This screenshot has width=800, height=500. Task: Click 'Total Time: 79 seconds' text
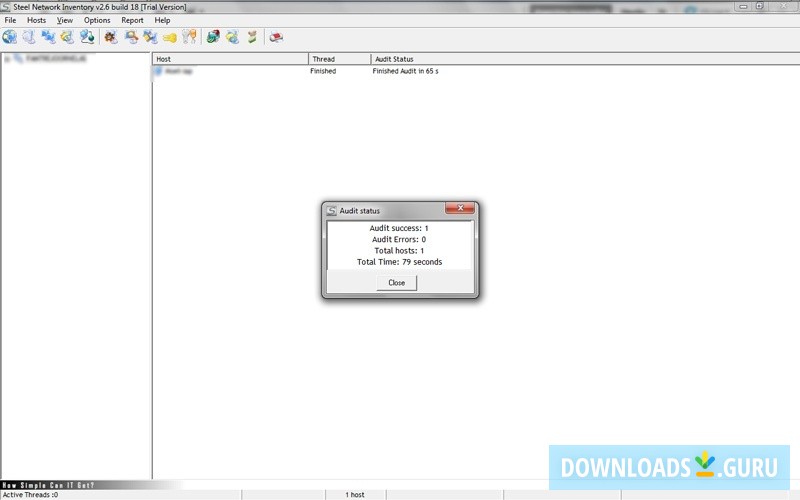tap(399, 262)
